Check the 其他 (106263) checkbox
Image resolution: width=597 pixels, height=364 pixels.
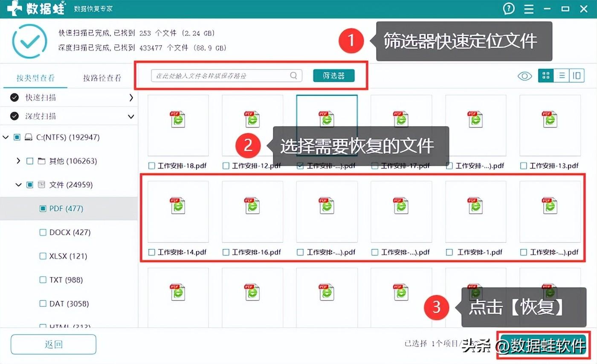(29, 161)
